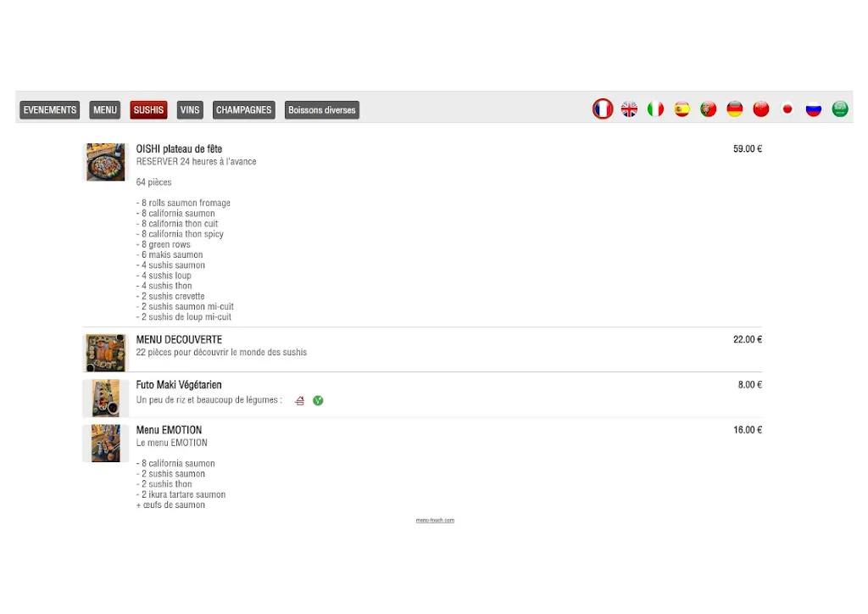
Task: Select the Chinese flag language
Action: coord(761,109)
